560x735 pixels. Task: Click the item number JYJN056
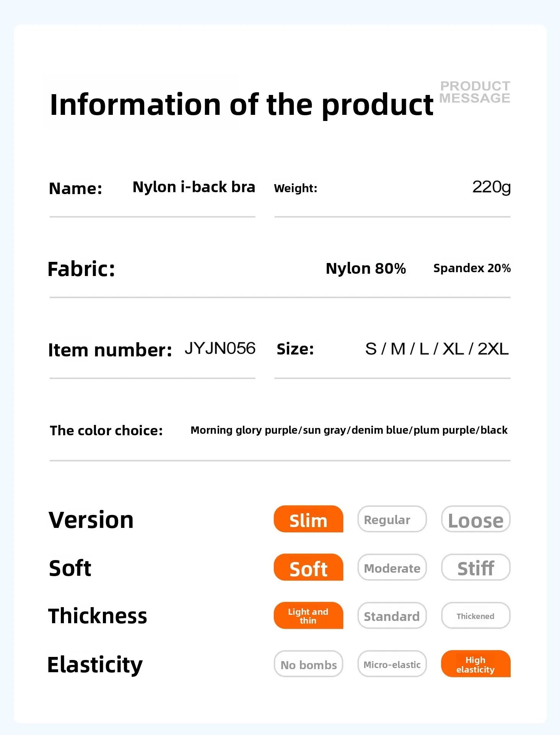[220, 348]
